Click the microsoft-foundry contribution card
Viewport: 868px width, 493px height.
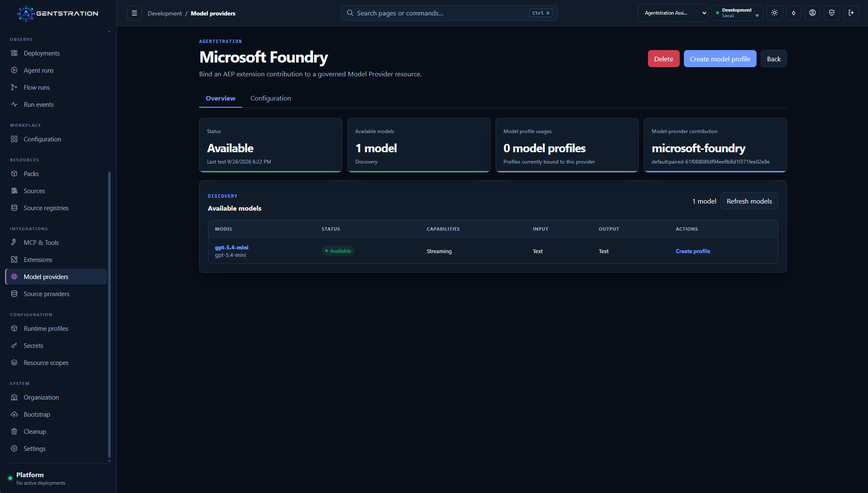(x=715, y=145)
